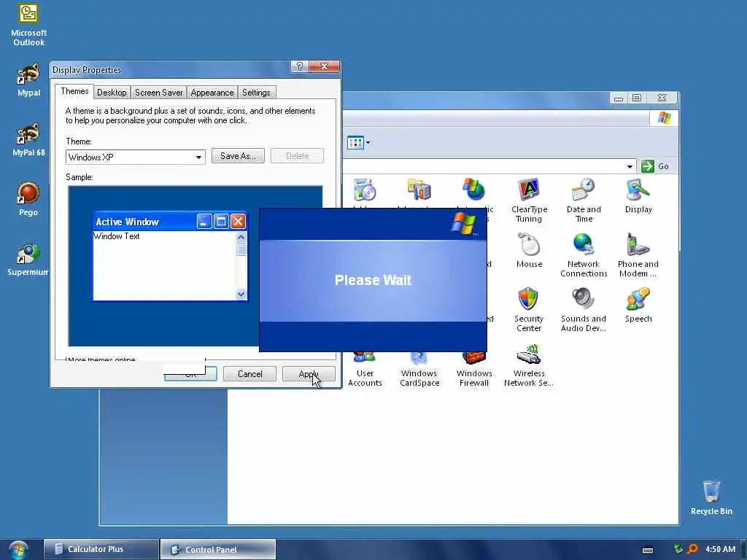Open User Accounts icon
The image size is (747, 560).
365,370
